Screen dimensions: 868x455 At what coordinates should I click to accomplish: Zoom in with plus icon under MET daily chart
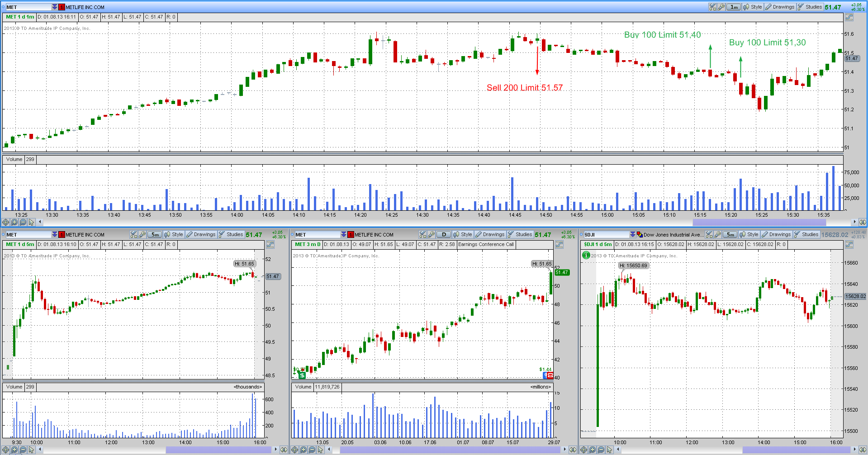pos(303,450)
